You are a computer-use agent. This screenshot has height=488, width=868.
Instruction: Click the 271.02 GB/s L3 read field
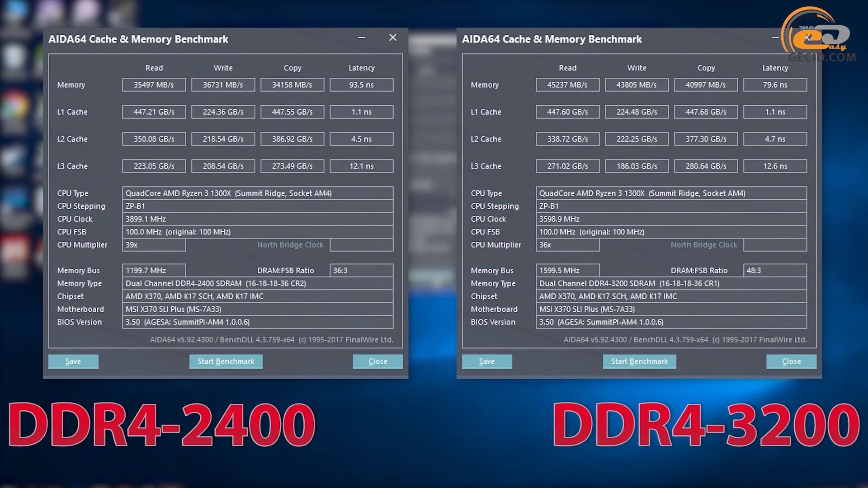click(567, 166)
